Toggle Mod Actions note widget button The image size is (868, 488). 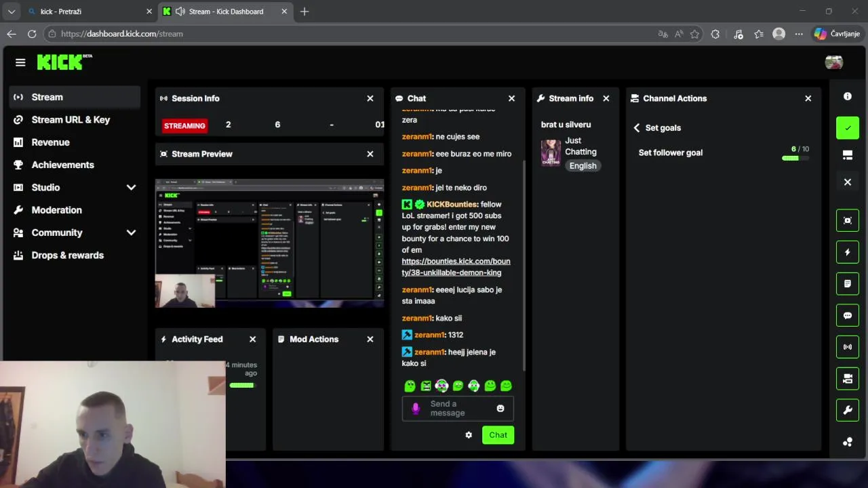click(848, 283)
